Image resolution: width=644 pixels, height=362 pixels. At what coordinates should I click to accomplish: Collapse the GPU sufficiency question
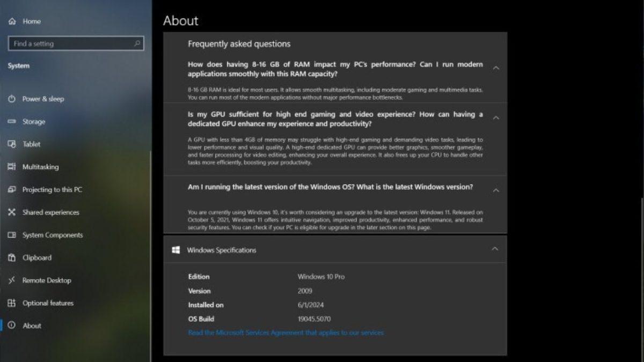click(x=496, y=119)
